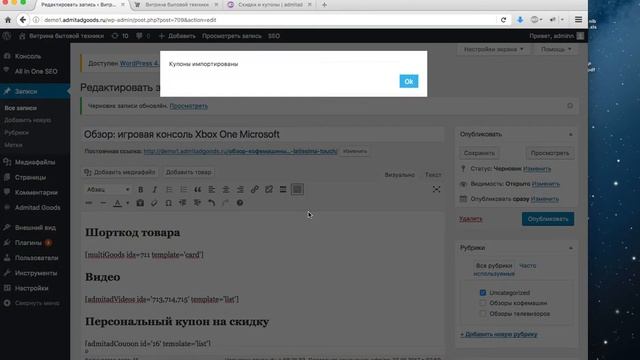Viewport: 640px width, 360px height.
Task: Increase indent icon in toolbar
Action: (197, 203)
